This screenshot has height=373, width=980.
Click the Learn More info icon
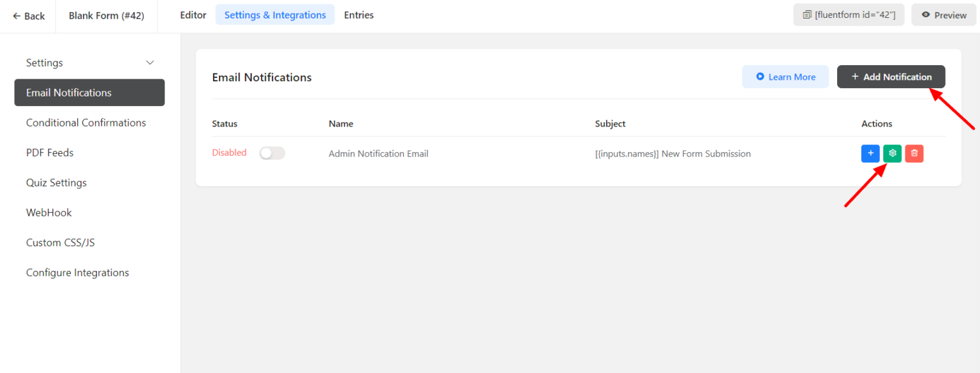(759, 77)
